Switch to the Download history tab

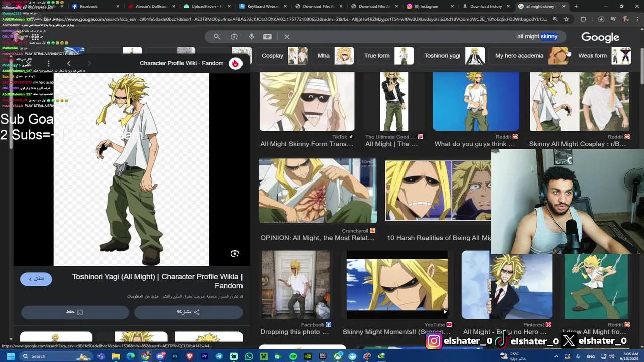coord(486,6)
